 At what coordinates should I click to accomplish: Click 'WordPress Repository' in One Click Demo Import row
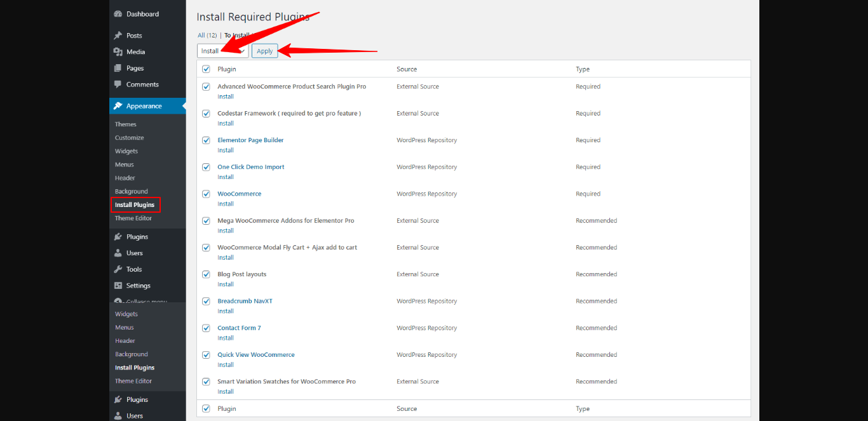[x=426, y=167]
